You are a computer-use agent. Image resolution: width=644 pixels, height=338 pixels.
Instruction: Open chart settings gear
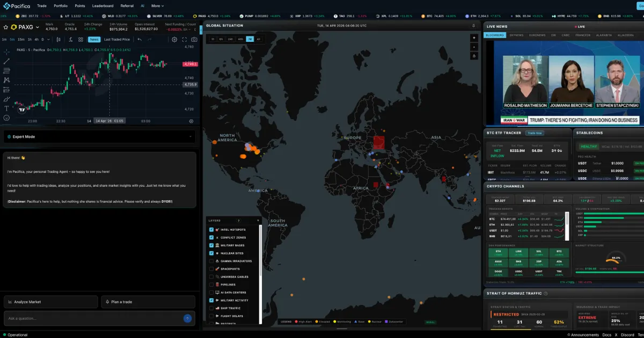pyautogui.click(x=174, y=40)
